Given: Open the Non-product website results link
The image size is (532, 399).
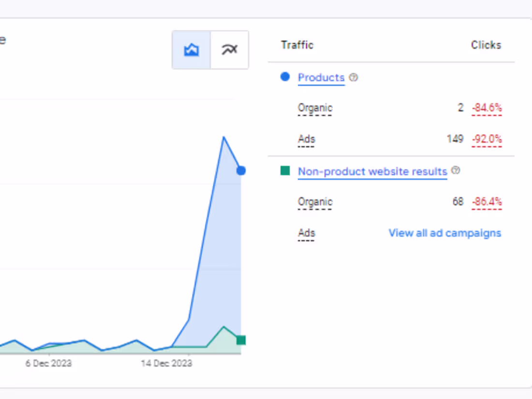Looking at the screenshot, I should click(x=372, y=171).
